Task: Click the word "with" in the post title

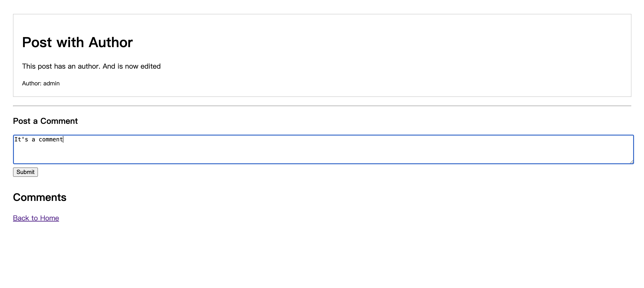Action: 70,42
